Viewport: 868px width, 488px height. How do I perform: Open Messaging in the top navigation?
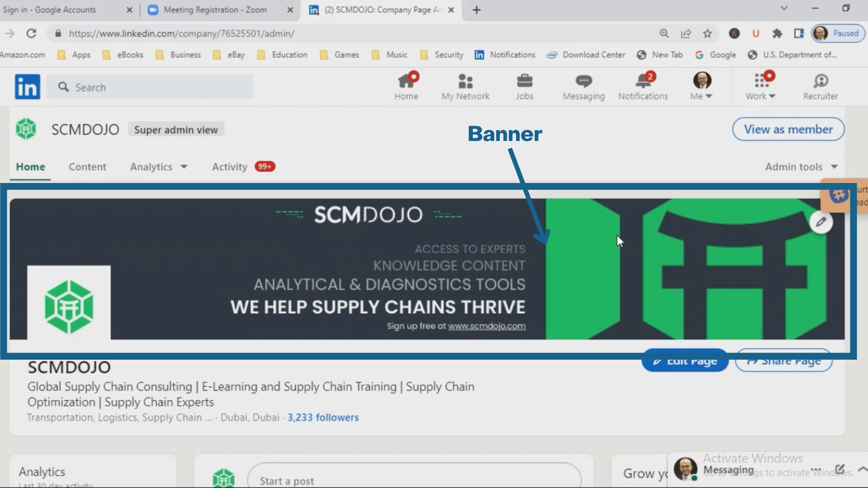tap(584, 87)
